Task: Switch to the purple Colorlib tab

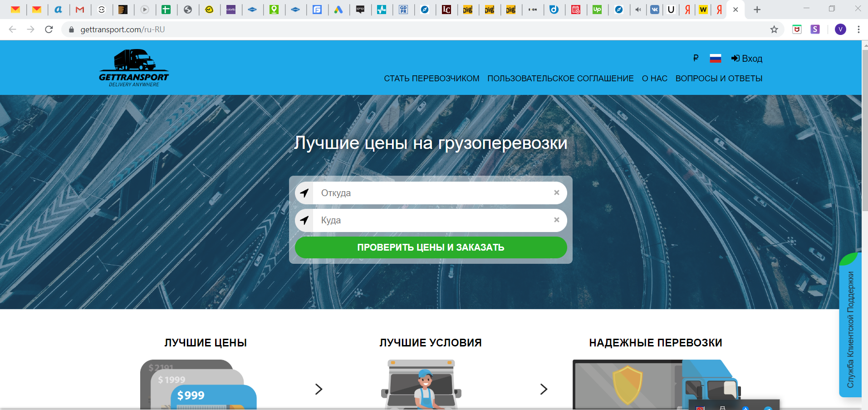Action: click(x=231, y=10)
